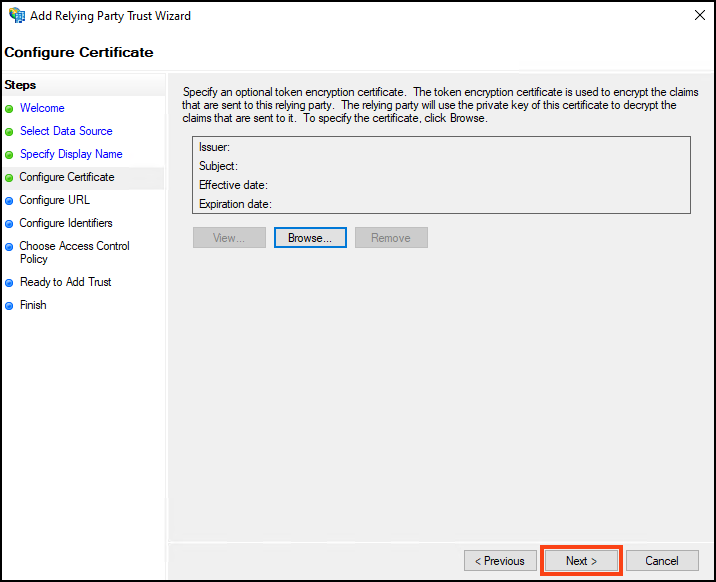Viewport: 716px width, 582px height.
Task: Click blue bullet beside Finish
Action: tap(9, 306)
